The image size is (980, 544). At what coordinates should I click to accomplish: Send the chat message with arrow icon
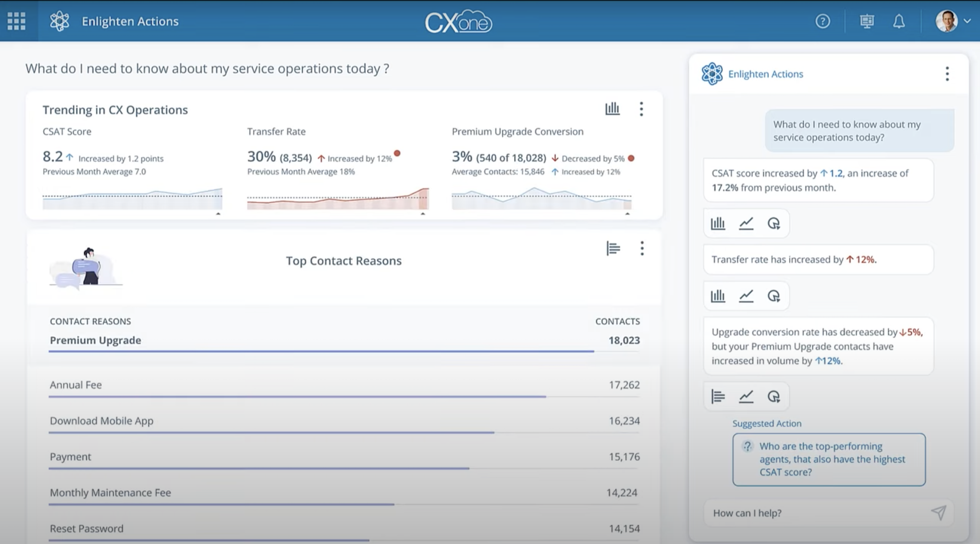pyautogui.click(x=938, y=513)
